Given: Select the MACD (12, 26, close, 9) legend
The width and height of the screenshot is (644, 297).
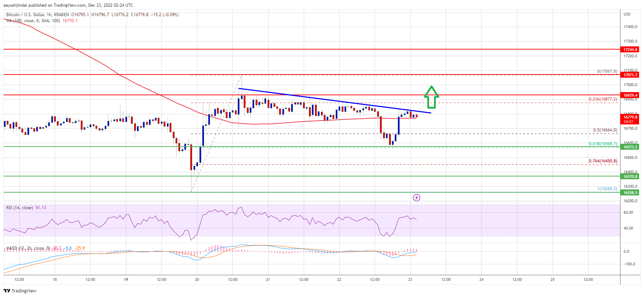Looking at the screenshot, I should 28,248.
